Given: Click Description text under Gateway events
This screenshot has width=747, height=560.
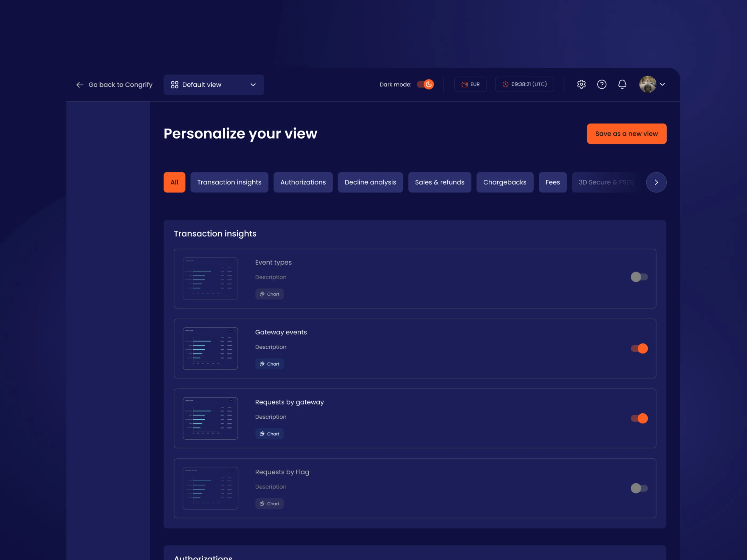Looking at the screenshot, I should [x=271, y=347].
